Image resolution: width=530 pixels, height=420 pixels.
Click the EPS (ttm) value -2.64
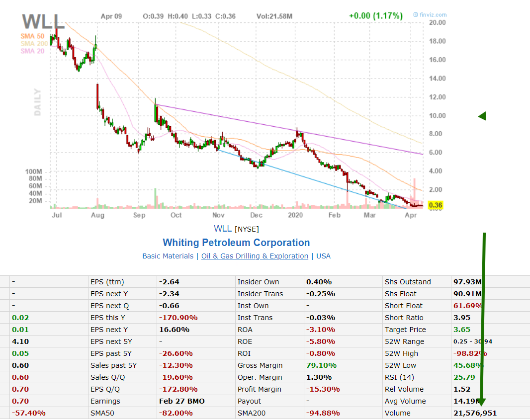170,282
